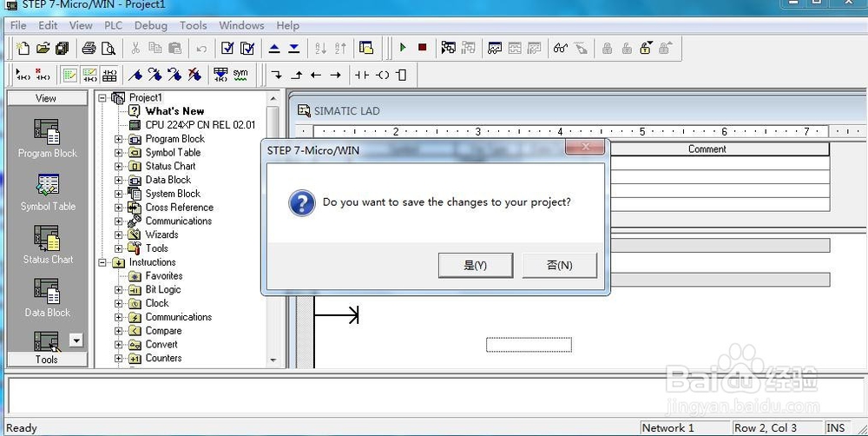Click the green RUN mode icon
The width and height of the screenshot is (868, 436).
(x=403, y=48)
